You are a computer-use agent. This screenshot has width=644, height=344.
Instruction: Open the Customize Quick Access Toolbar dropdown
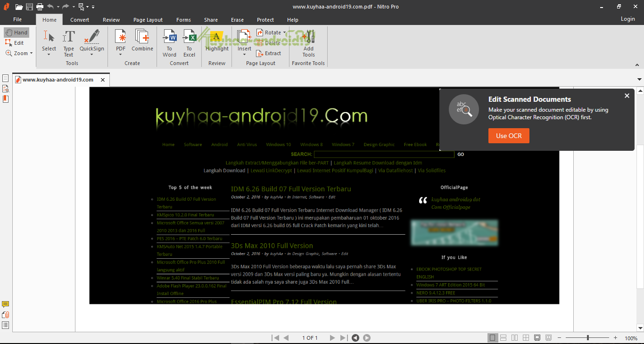pyautogui.click(x=93, y=7)
